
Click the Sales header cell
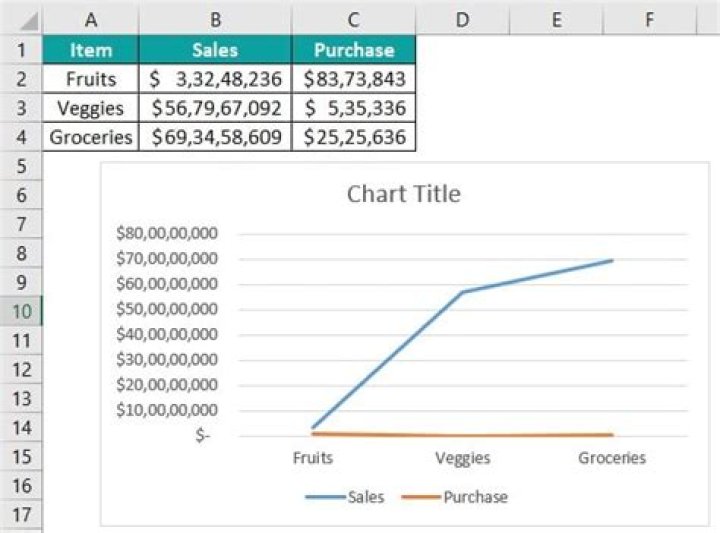pyautogui.click(x=215, y=50)
